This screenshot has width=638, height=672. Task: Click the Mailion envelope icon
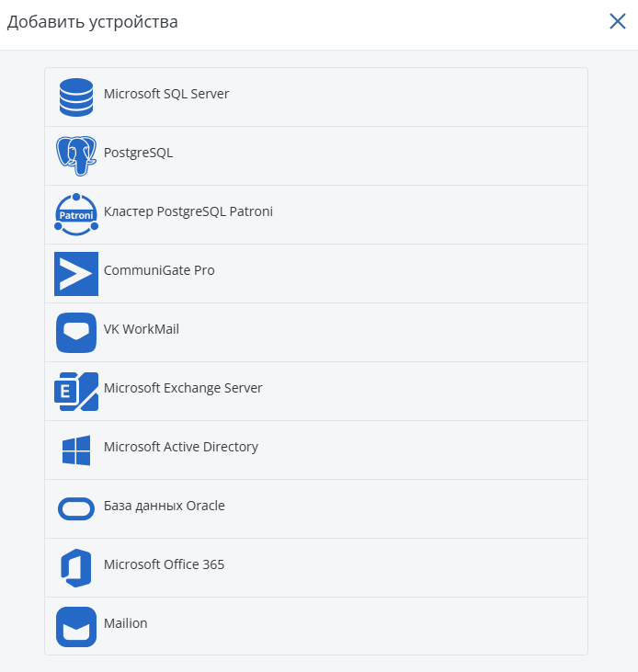pos(76,627)
